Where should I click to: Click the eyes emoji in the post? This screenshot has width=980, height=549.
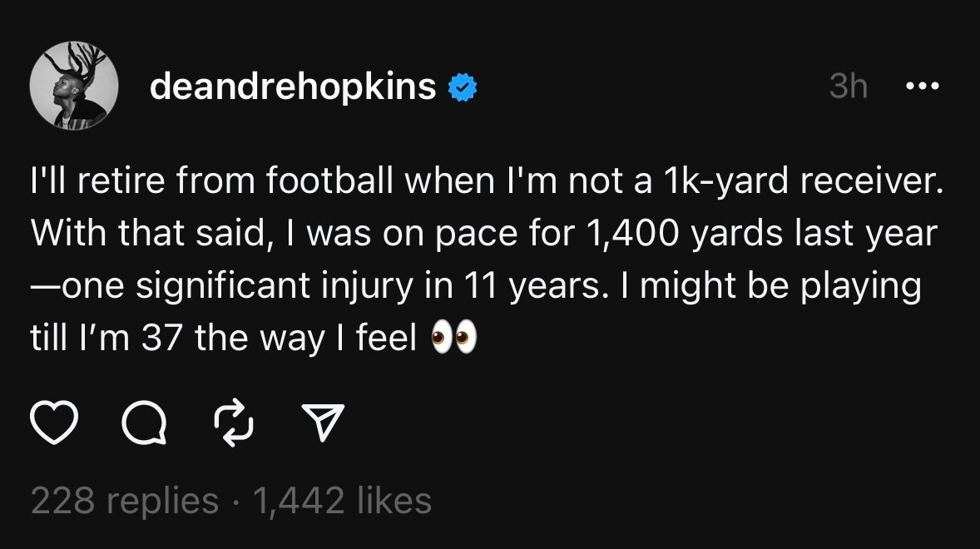coord(453,341)
